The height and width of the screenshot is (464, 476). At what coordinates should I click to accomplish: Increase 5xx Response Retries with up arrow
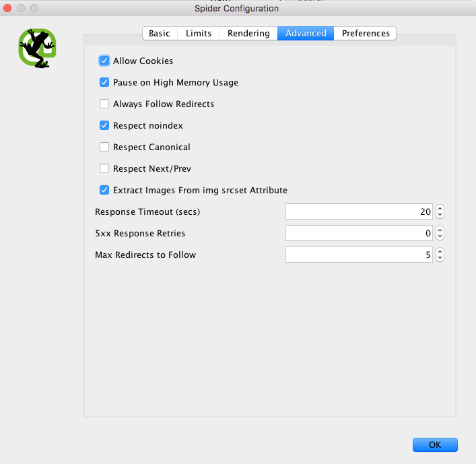(x=440, y=230)
